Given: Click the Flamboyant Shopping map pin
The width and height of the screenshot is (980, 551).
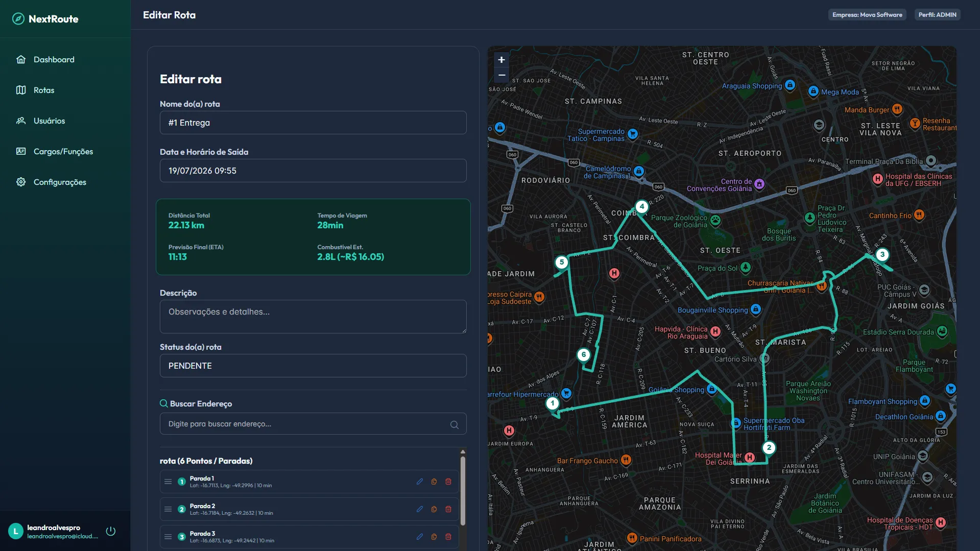Looking at the screenshot, I should coord(925,401).
